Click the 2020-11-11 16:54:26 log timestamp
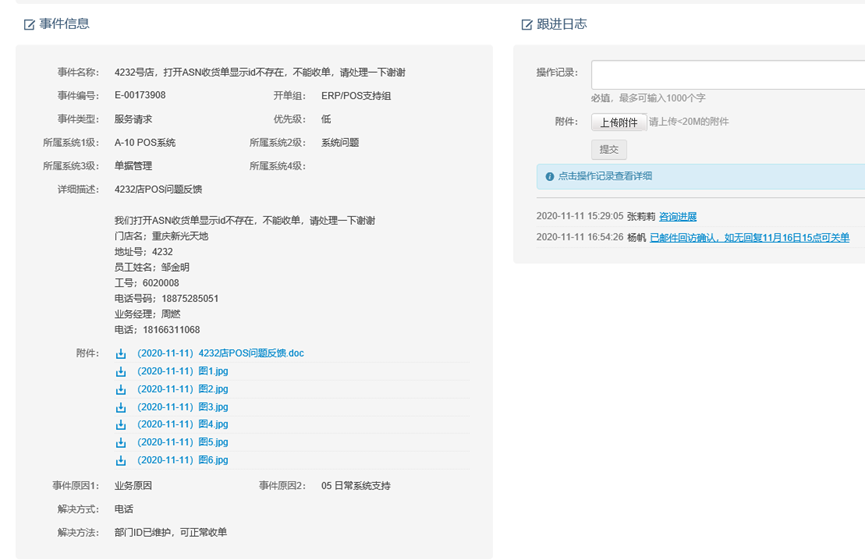Viewport: 865px width, 560px height. click(580, 237)
